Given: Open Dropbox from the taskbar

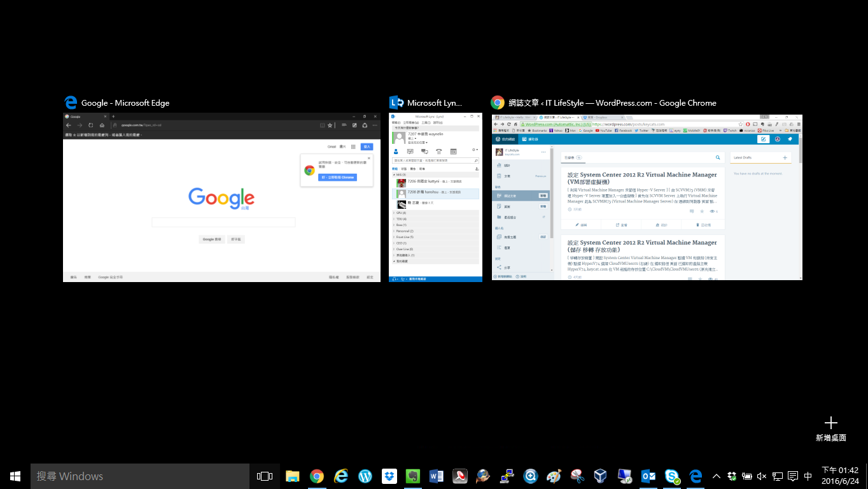Looking at the screenshot, I should 389,476.
